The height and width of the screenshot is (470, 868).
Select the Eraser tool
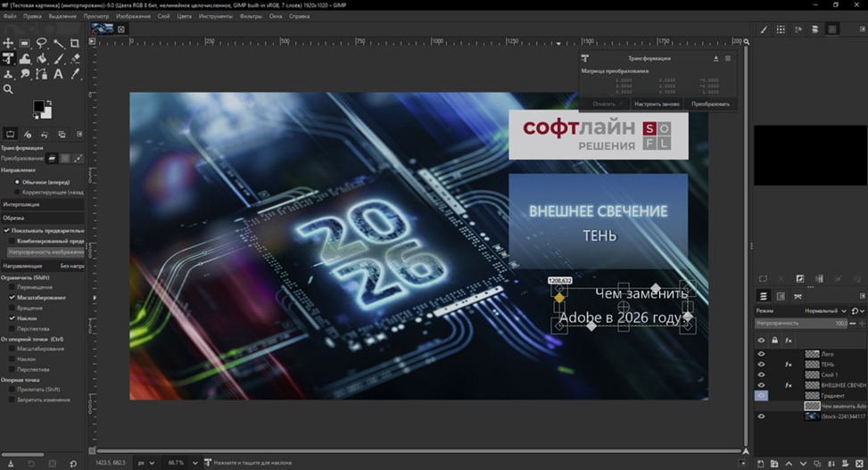[x=75, y=59]
